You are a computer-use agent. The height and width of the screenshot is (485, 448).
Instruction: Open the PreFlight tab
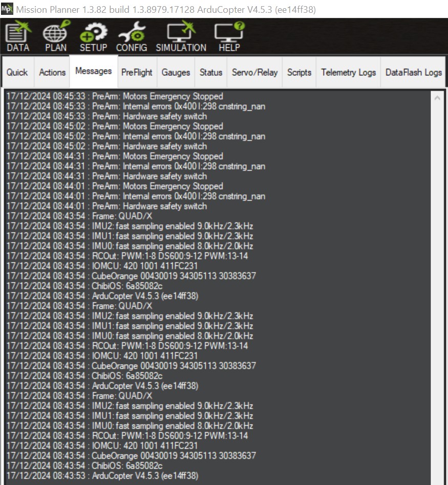click(137, 72)
